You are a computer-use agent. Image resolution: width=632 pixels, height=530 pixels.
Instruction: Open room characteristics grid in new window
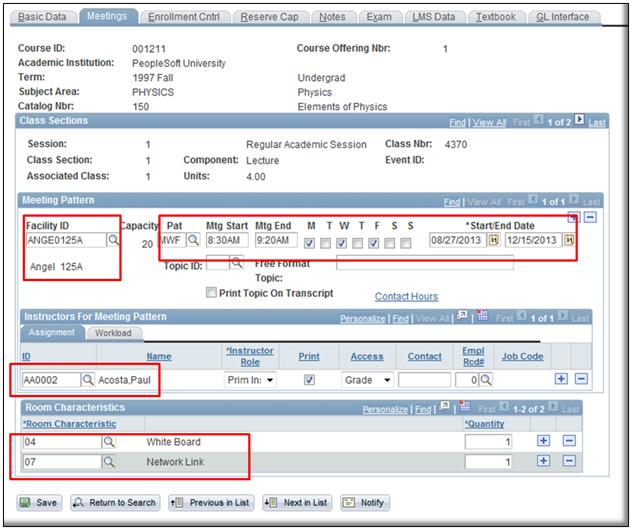(x=445, y=406)
